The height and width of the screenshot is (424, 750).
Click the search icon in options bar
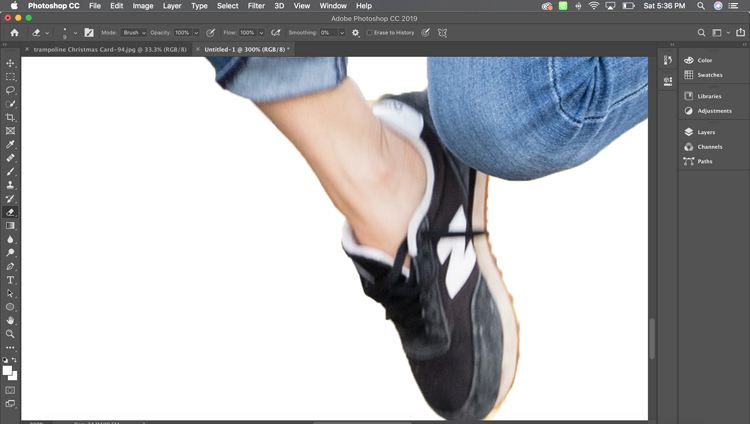701,33
